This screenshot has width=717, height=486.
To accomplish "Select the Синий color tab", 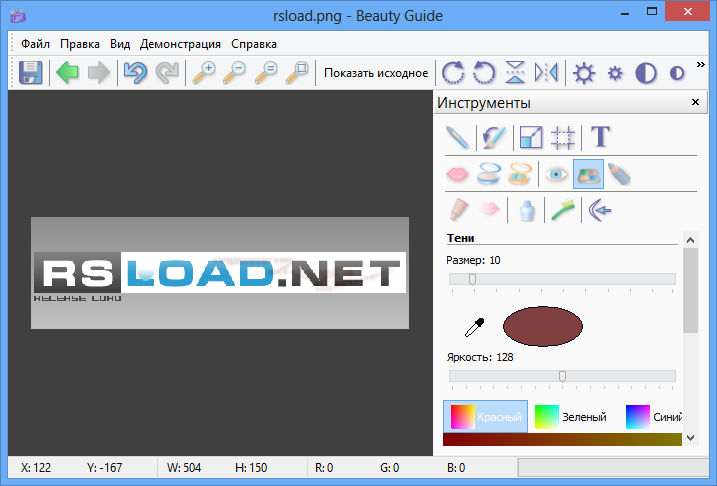I will coord(654,417).
